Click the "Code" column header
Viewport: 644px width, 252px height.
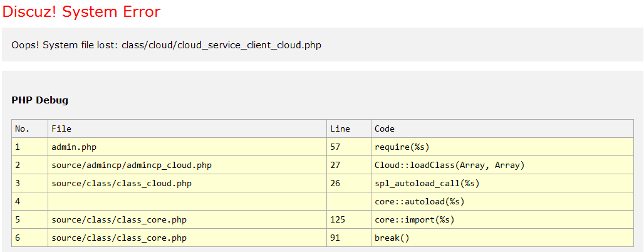click(502, 129)
